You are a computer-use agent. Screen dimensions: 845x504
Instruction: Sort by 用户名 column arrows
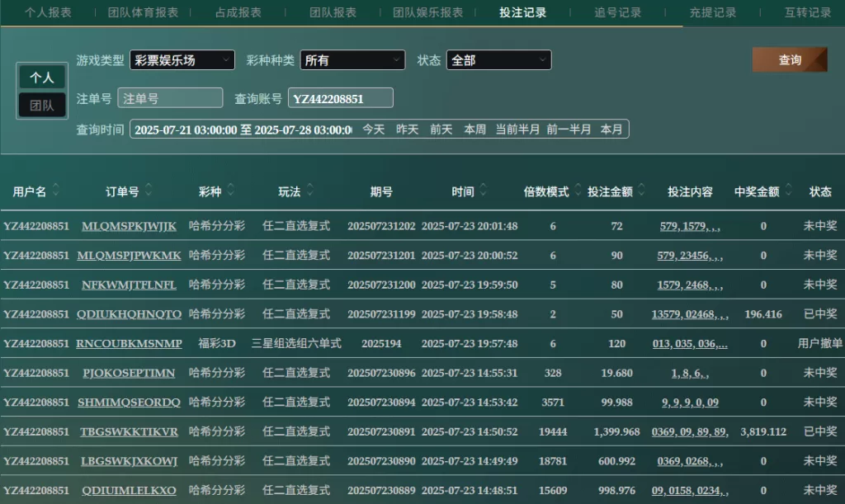(55, 190)
